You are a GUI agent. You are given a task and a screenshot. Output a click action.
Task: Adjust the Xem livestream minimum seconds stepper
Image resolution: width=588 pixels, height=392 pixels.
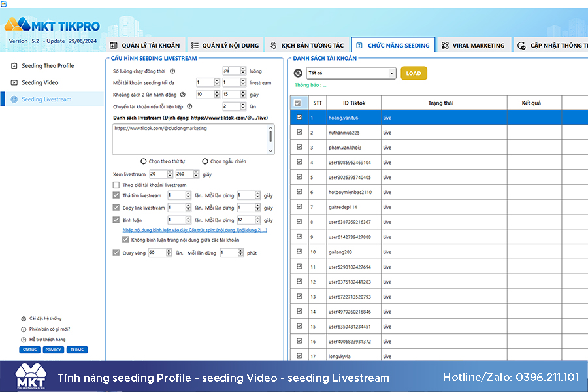pyautogui.click(x=170, y=174)
